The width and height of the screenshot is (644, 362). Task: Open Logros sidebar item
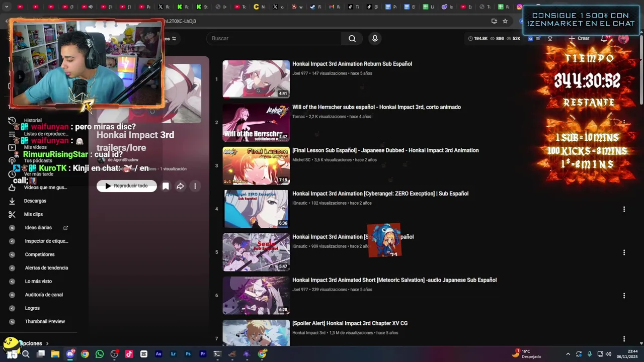(x=32, y=308)
